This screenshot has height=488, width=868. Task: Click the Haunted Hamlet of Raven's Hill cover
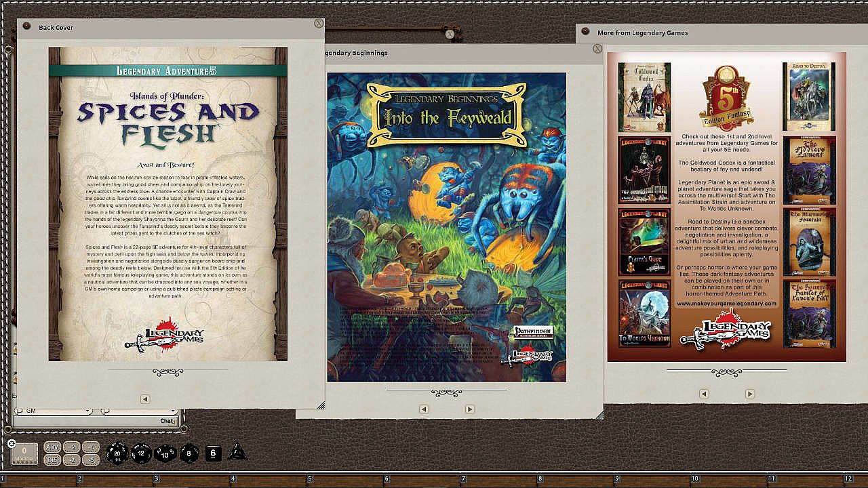809,314
